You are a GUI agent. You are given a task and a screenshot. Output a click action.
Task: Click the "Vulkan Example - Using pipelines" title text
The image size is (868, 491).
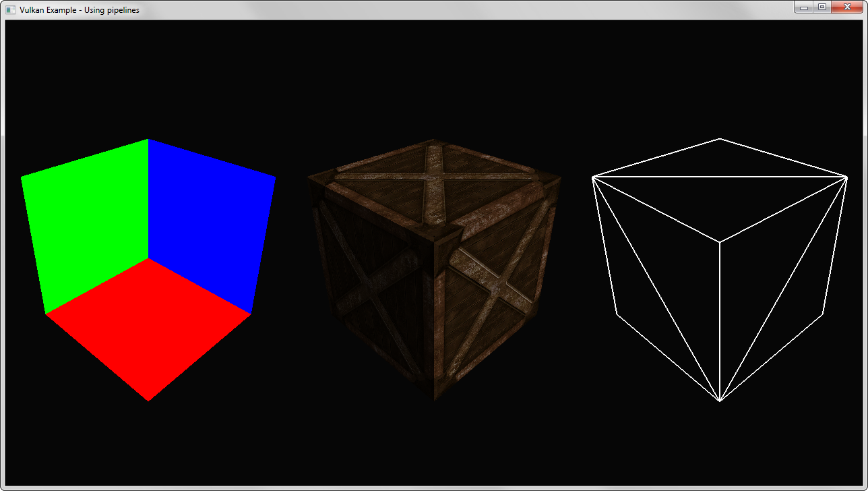[80, 10]
